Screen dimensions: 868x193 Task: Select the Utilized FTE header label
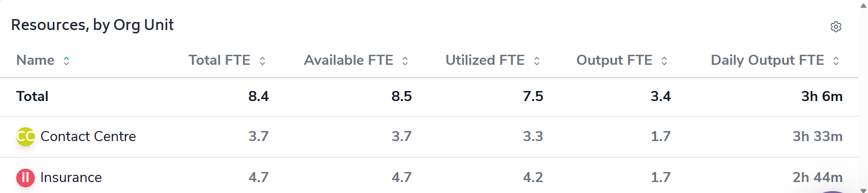coord(485,61)
